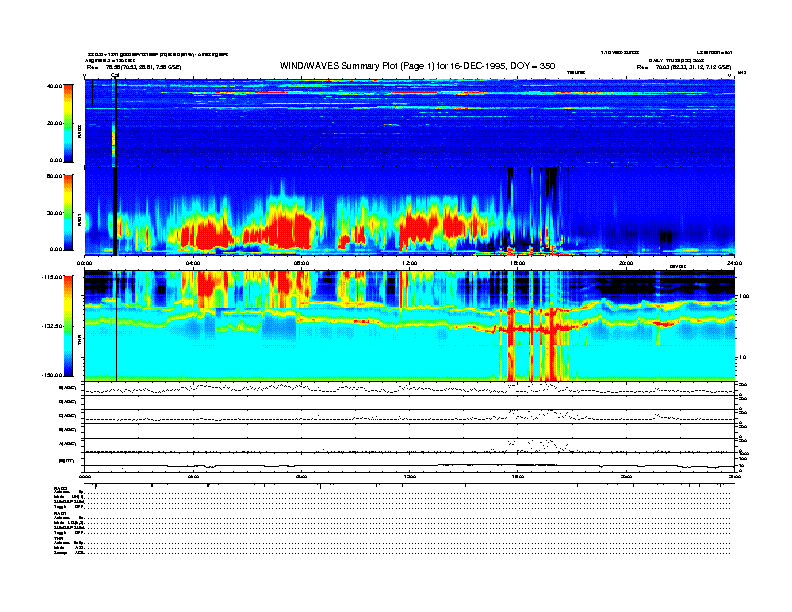
Task: Click the TNR status header in bottom table
Action: click(58, 538)
